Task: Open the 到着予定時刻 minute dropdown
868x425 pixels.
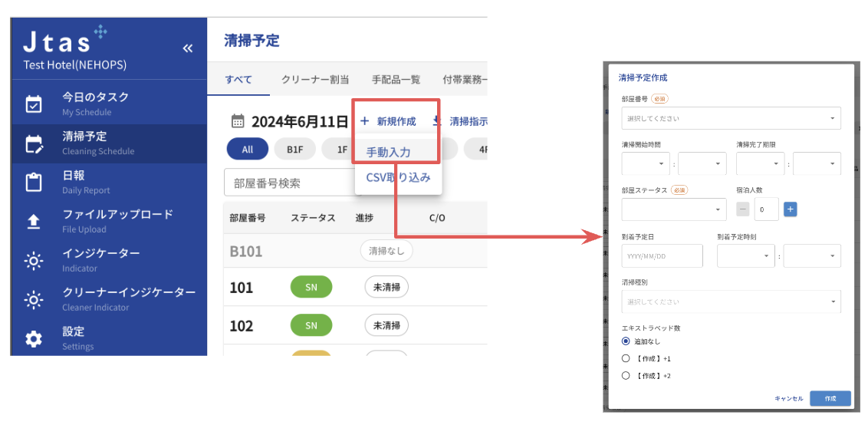Action: pyautogui.click(x=812, y=255)
